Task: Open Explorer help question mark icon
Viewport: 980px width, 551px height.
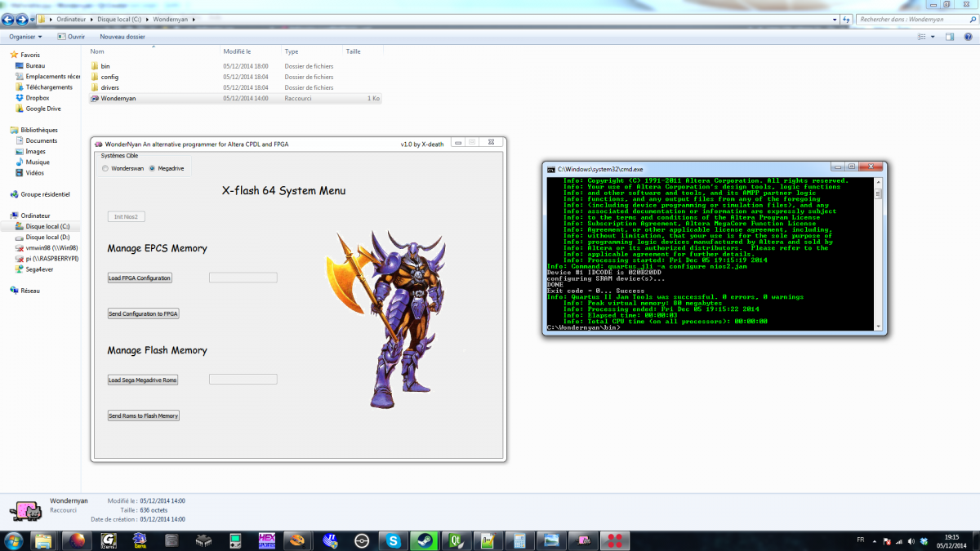Action: pos(967,37)
